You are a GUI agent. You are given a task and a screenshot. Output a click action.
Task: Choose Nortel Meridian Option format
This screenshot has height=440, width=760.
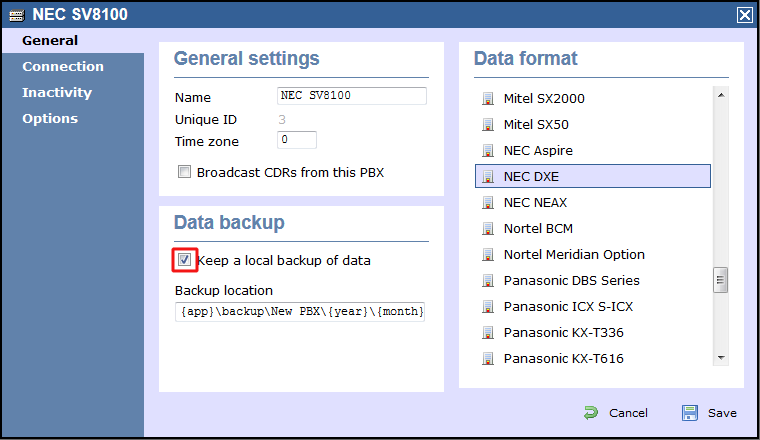[x=593, y=254]
